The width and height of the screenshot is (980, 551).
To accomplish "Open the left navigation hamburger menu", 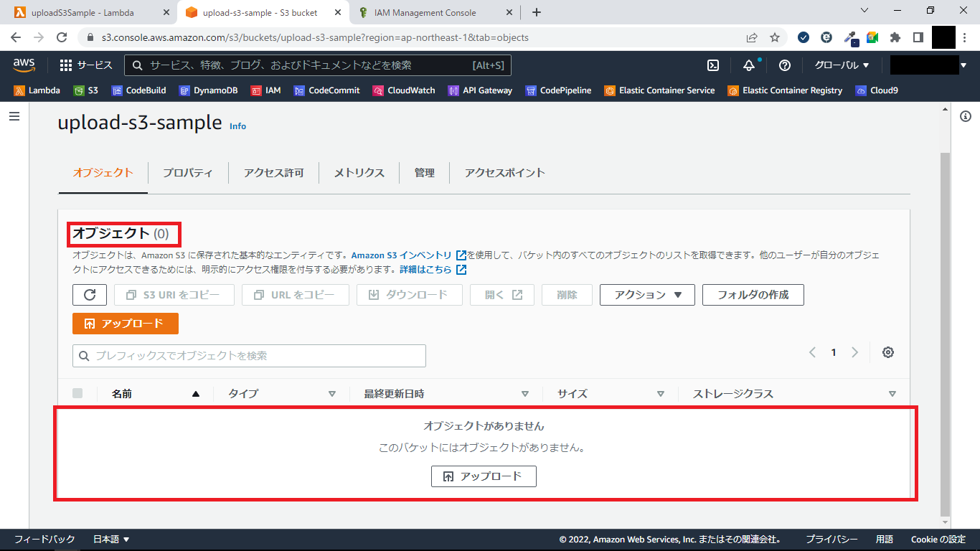I will tap(14, 116).
